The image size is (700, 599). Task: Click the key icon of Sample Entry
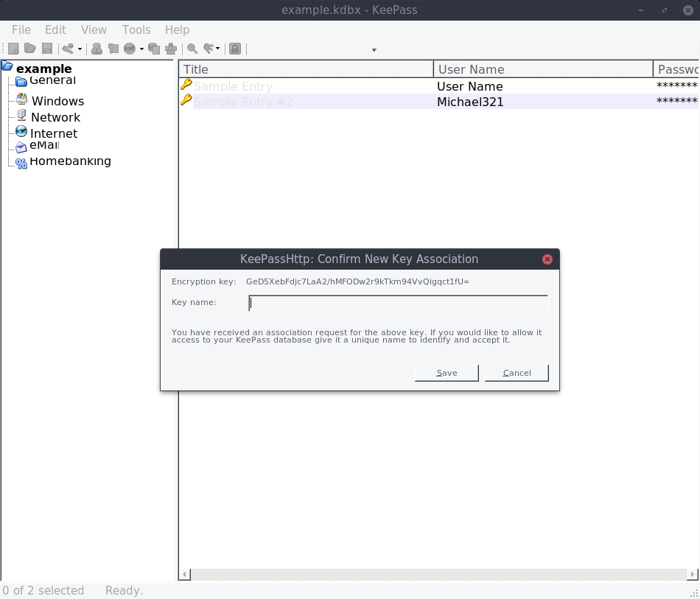click(186, 84)
